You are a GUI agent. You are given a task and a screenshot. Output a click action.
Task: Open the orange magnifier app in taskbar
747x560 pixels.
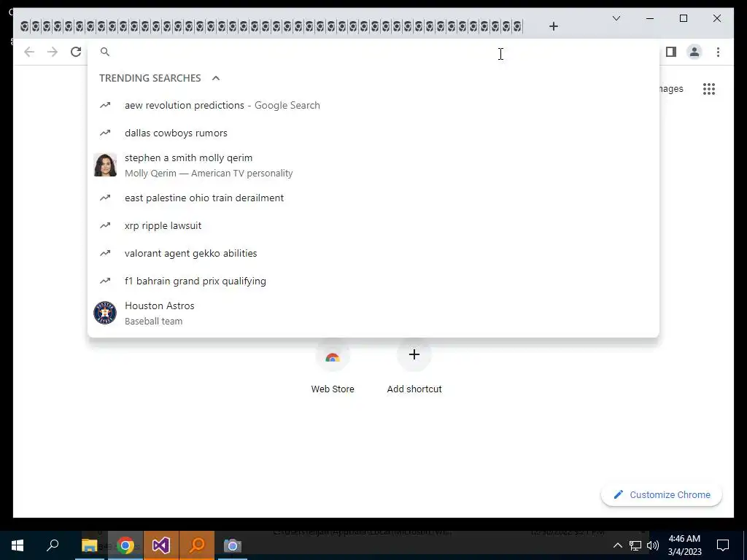click(197, 545)
